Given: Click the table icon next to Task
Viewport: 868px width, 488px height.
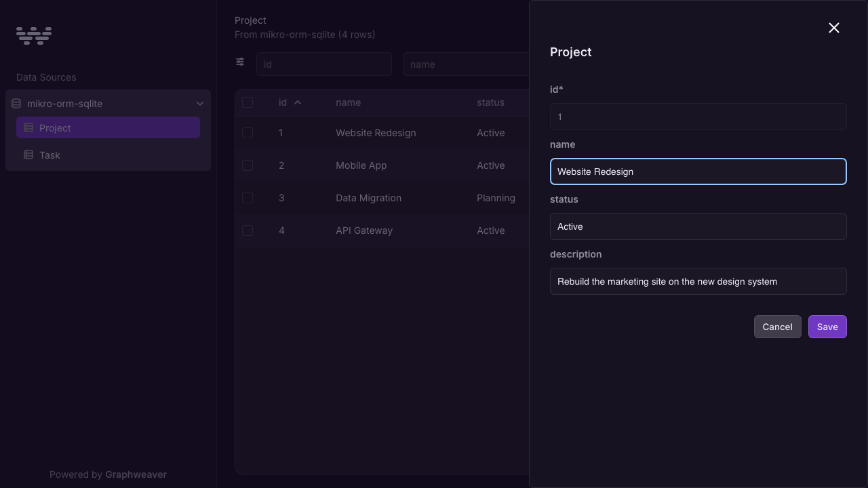Looking at the screenshot, I should coord(28,155).
